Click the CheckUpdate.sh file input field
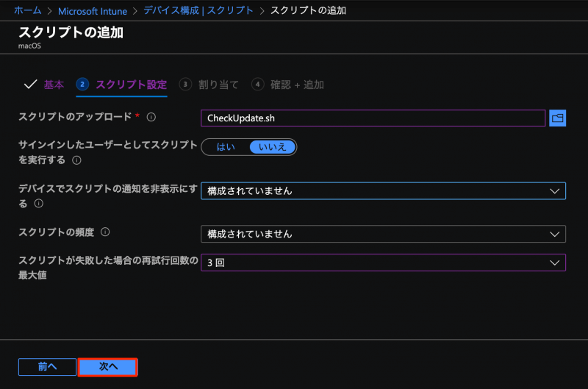 pos(373,118)
